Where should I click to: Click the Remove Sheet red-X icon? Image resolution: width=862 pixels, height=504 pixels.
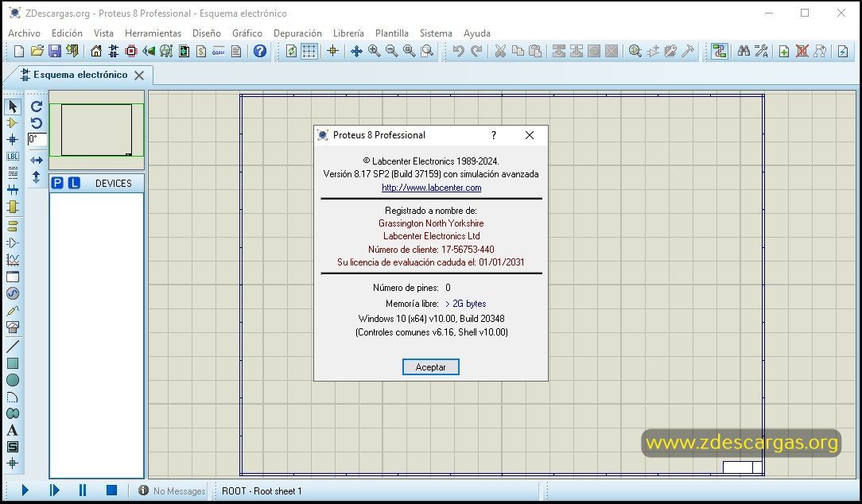pos(802,51)
